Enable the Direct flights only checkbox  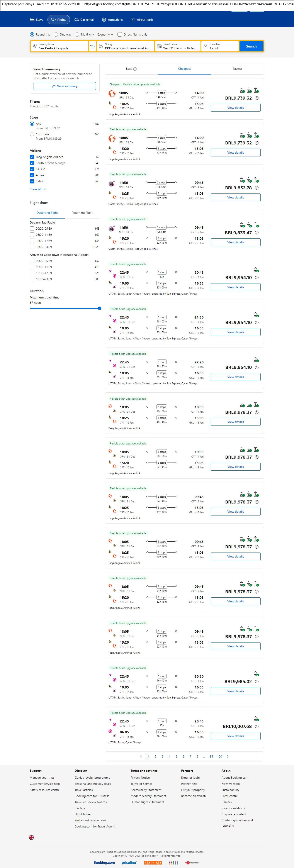coord(120,34)
